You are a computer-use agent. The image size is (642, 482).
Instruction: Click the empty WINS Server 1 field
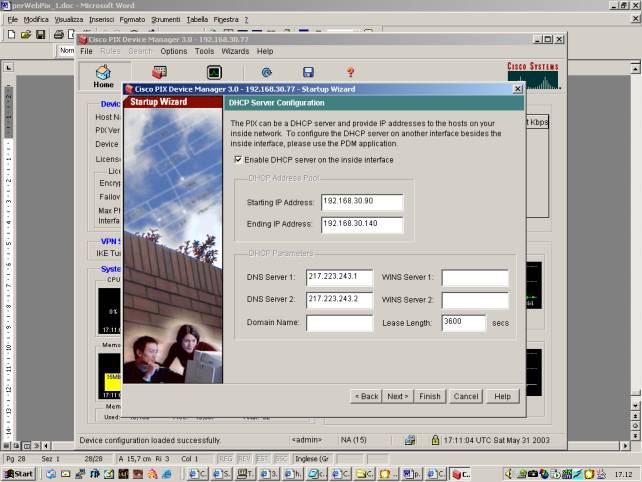pos(475,278)
